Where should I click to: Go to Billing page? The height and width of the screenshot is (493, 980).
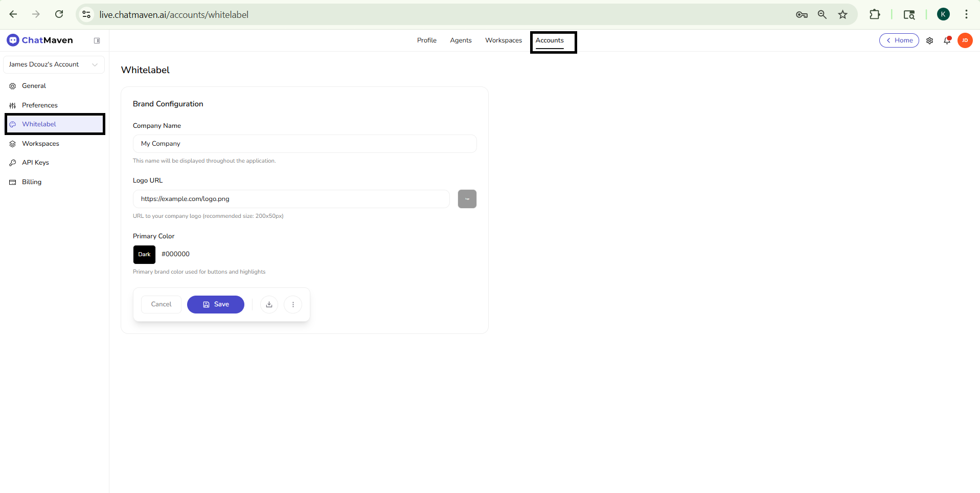pyautogui.click(x=31, y=182)
